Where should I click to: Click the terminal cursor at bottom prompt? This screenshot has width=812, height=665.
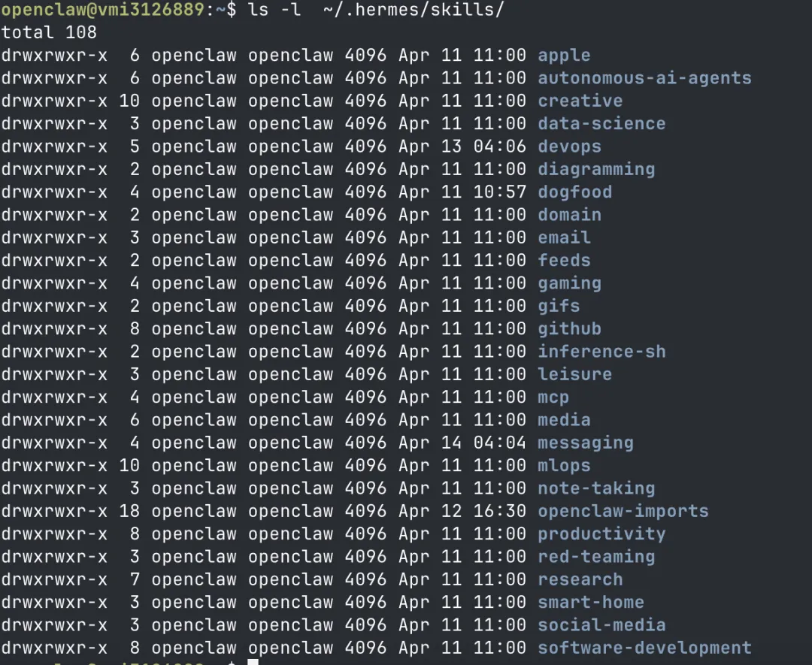click(x=253, y=661)
